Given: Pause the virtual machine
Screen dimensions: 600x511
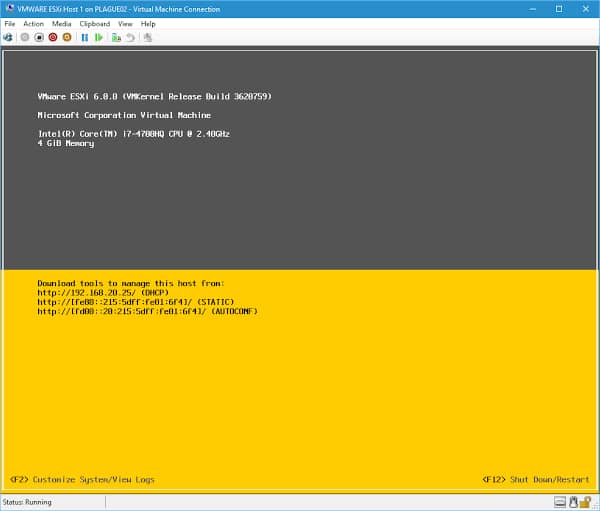Looking at the screenshot, I should 85,38.
